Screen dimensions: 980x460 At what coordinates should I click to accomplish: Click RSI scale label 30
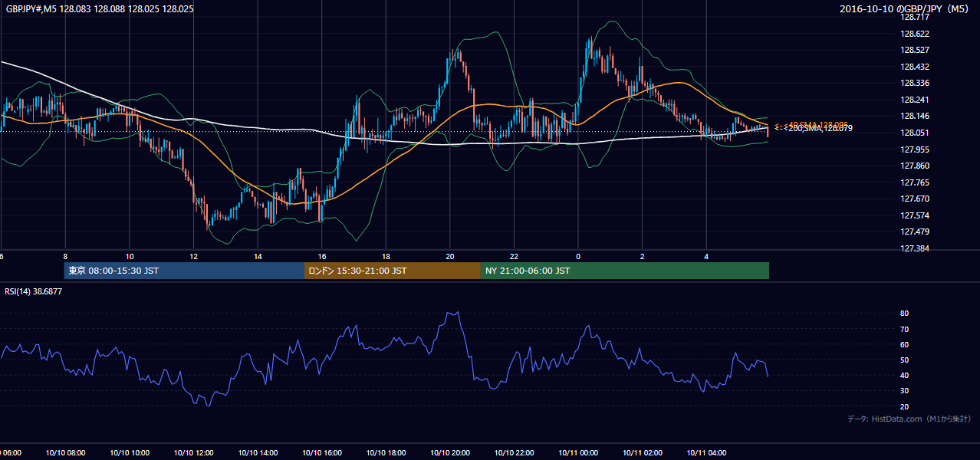tap(905, 391)
